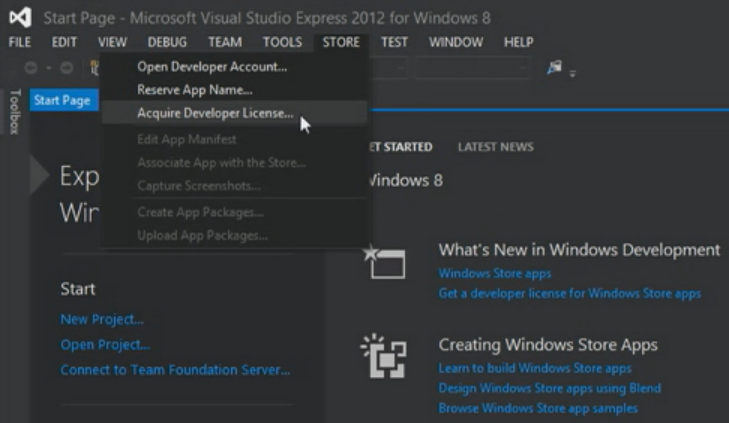Open the Get a developer license link
This screenshot has width=729, height=423.
570,293
